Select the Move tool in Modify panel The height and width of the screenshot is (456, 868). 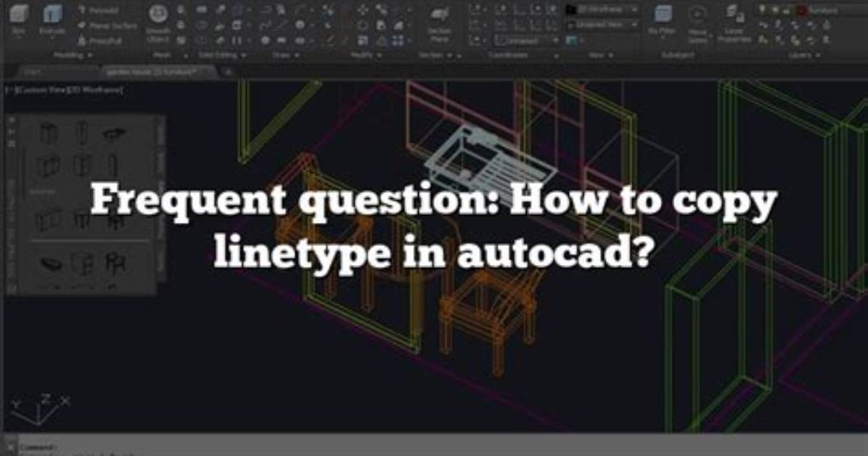pyautogui.click(x=363, y=10)
